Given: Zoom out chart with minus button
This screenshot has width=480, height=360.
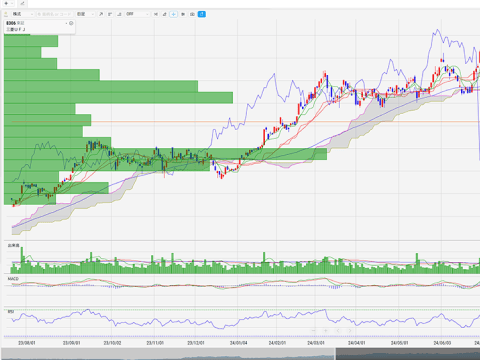Looking at the screenshot, I should [x=313, y=331].
